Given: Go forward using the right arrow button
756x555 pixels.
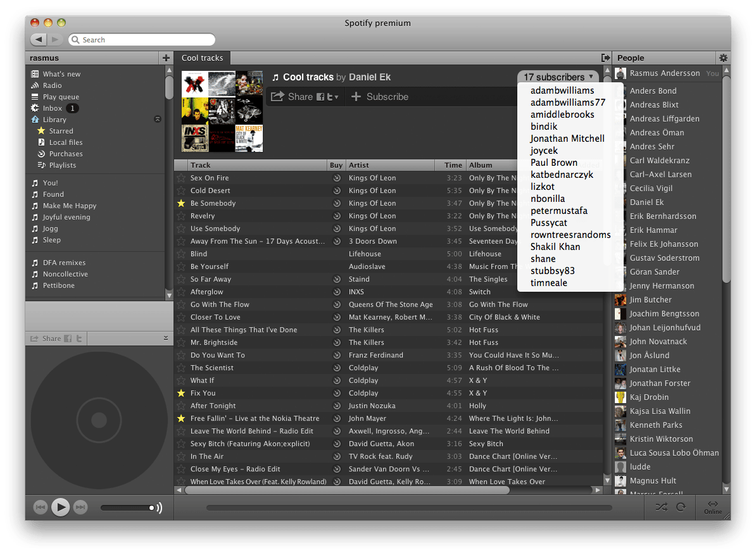Looking at the screenshot, I should tap(55, 39).
